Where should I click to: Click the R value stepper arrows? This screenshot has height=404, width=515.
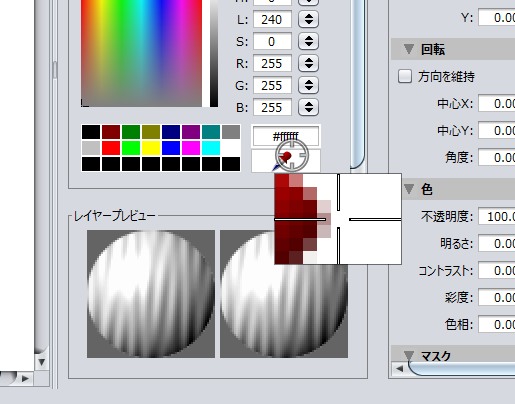[308, 63]
